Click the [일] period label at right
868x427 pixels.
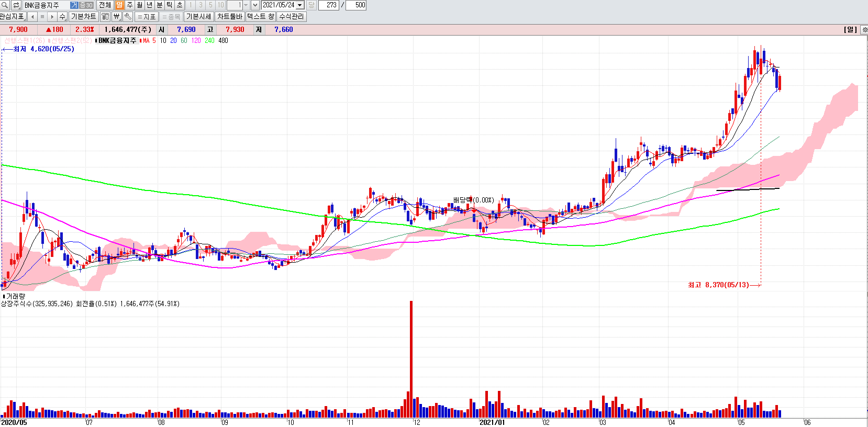[850, 30]
